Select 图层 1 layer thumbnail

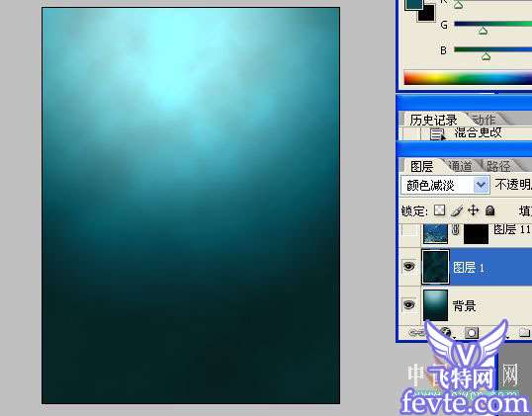[435, 267]
